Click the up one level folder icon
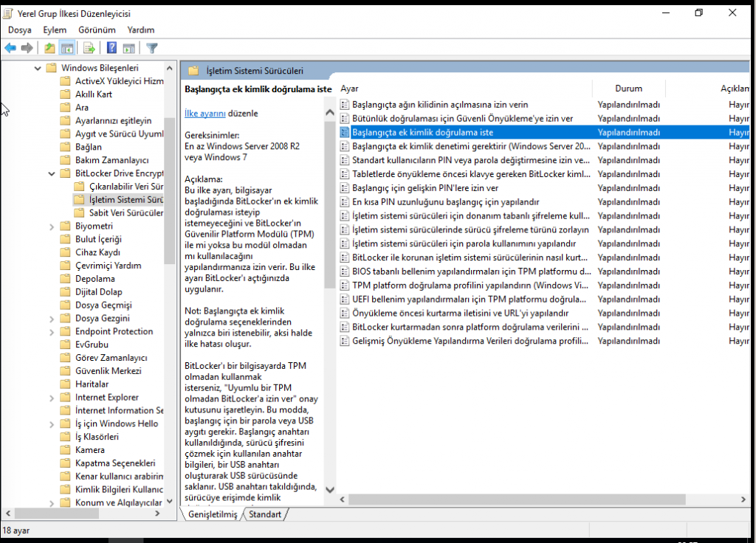Screen dimensions: 756x543 [x=49, y=48]
